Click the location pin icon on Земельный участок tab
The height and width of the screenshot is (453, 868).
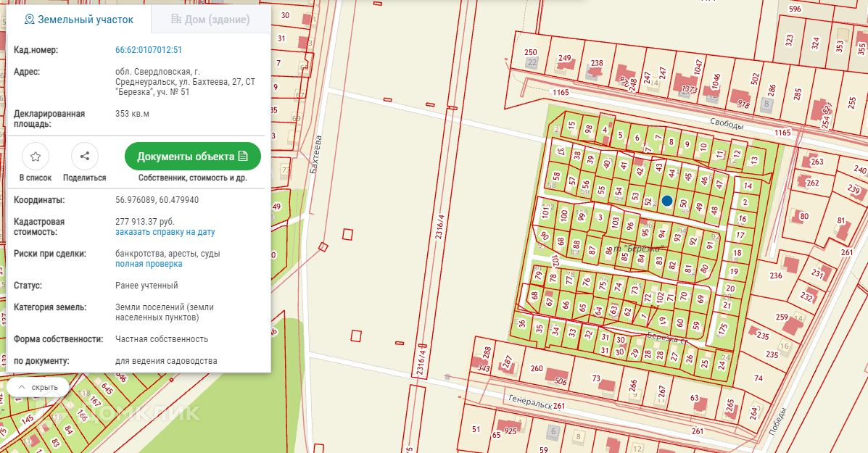point(30,20)
